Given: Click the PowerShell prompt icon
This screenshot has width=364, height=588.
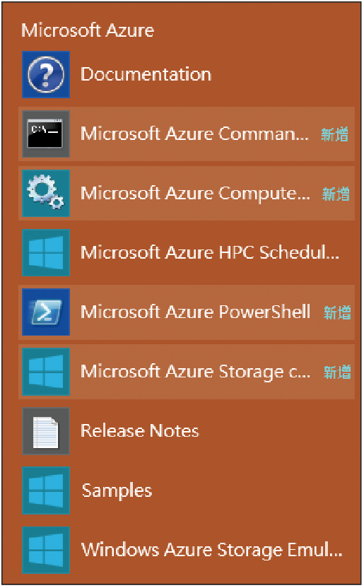Looking at the screenshot, I should pos(46,312).
